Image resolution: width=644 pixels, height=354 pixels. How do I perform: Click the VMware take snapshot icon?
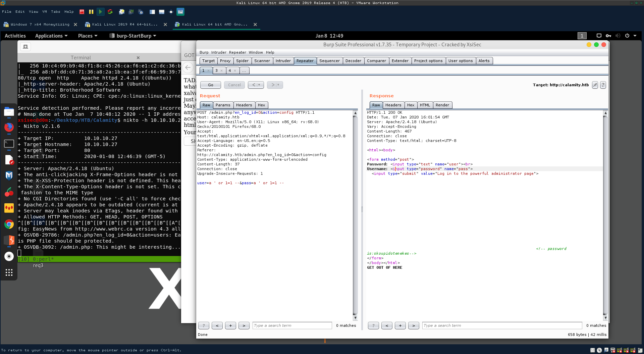click(122, 12)
